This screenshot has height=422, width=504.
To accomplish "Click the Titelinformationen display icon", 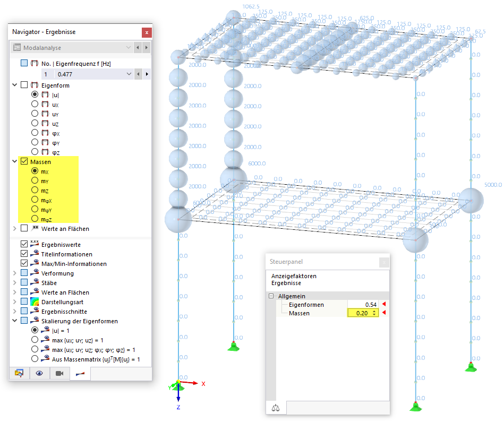I will click(35, 254).
